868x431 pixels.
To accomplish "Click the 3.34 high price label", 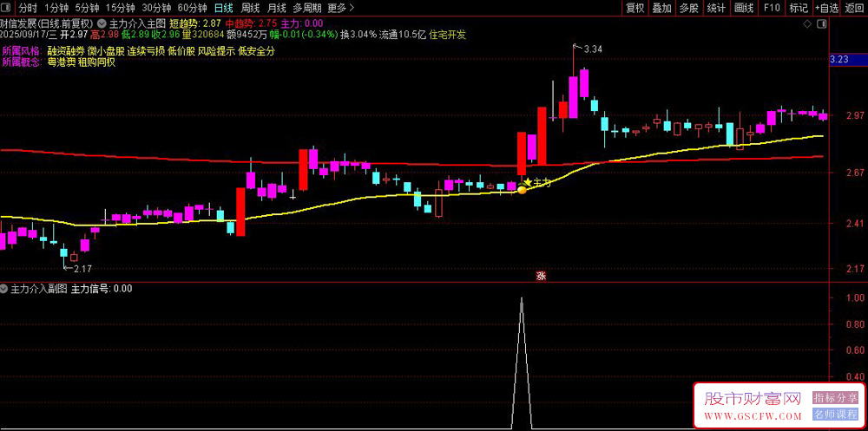I will click(592, 49).
